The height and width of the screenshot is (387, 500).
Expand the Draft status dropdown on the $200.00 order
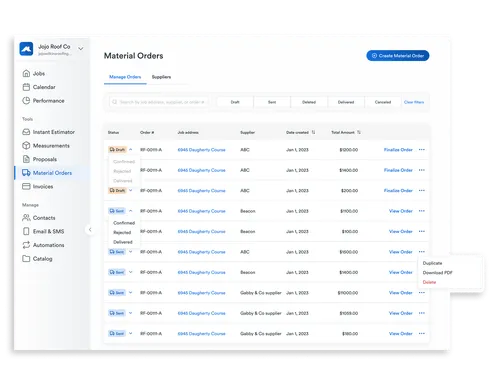[x=131, y=191]
